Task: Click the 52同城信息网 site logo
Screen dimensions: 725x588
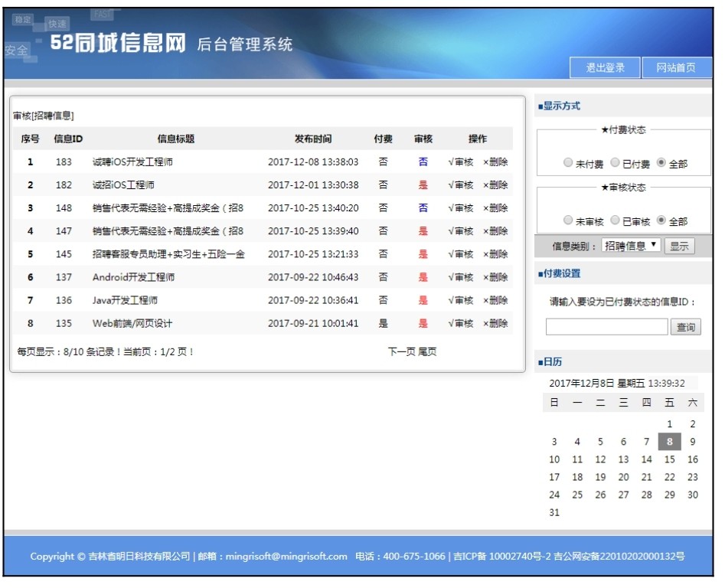Action: pyautogui.click(x=118, y=43)
